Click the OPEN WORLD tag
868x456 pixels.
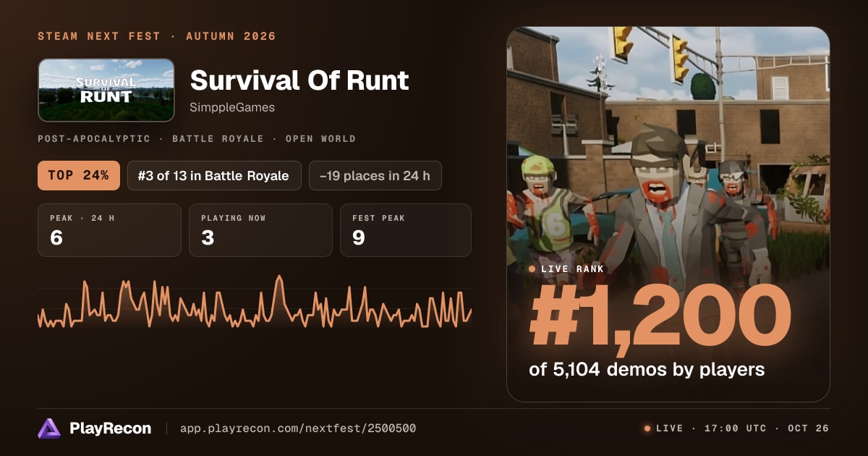click(x=320, y=139)
